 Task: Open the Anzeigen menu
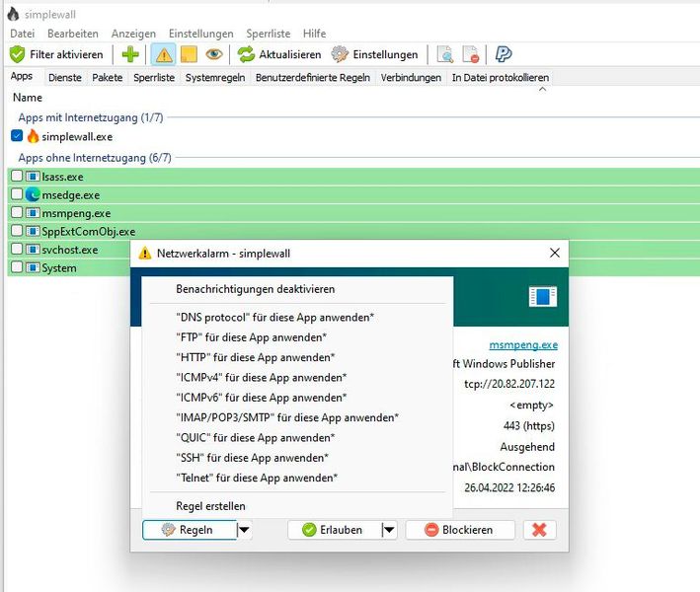coord(133,34)
